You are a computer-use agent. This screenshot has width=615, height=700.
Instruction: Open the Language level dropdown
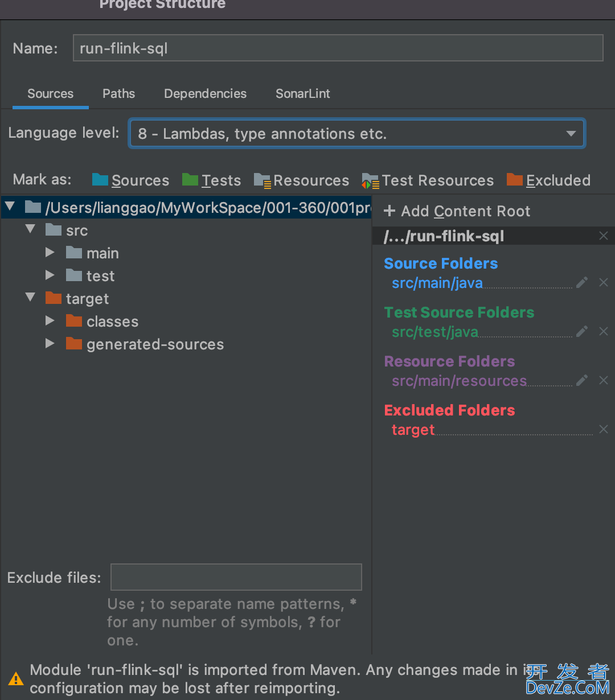[357, 134]
